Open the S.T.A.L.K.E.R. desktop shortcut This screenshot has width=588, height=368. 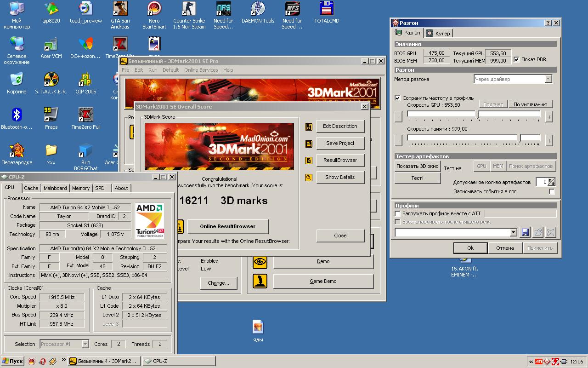[51, 79]
